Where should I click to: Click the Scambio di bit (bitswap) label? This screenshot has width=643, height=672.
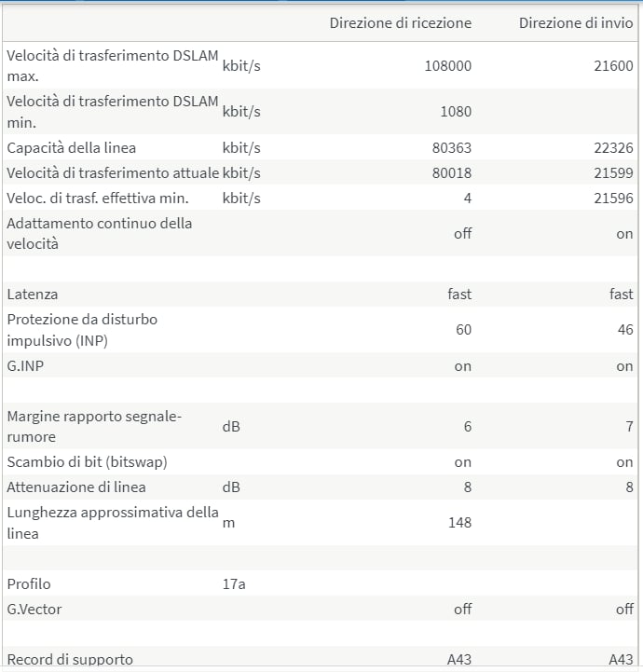click(87, 462)
